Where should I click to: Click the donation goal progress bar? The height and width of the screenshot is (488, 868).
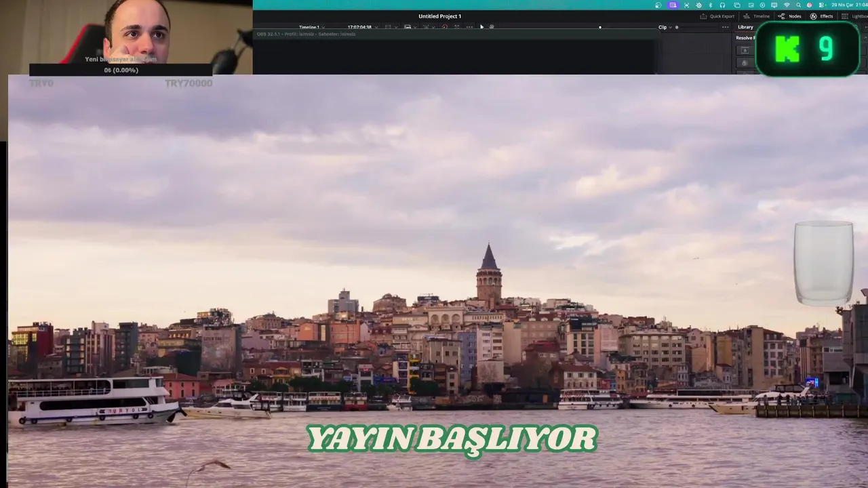(x=121, y=70)
